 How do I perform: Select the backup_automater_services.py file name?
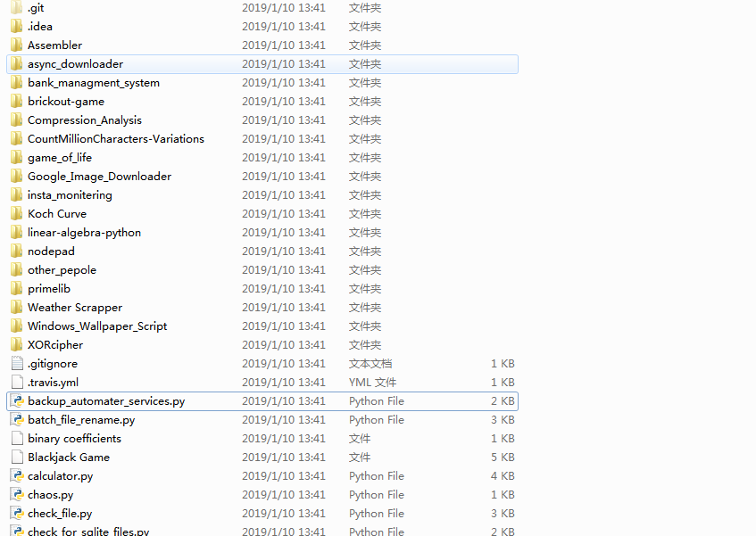106,401
